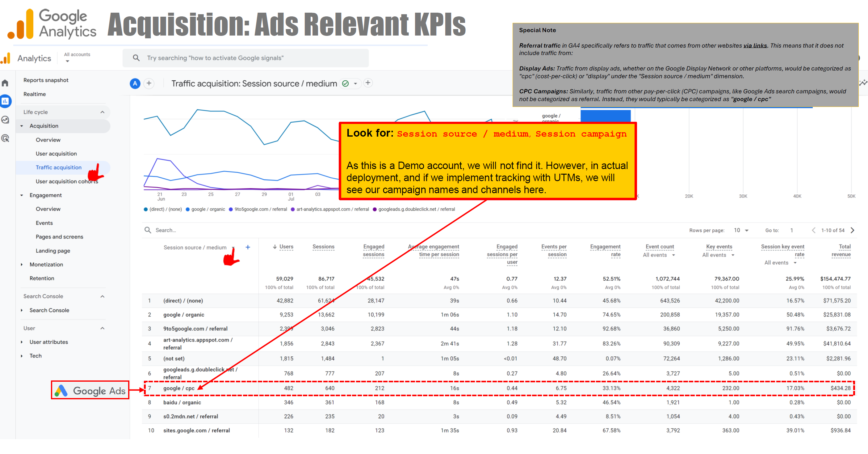868x454 pixels.
Task: Select the Realtime menu item
Action: (35, 94)
